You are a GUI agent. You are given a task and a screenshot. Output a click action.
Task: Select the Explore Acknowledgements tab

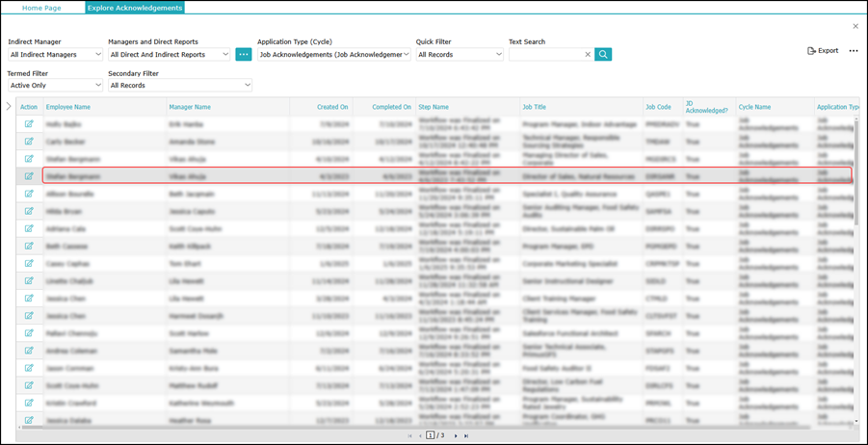coord(135,8)
